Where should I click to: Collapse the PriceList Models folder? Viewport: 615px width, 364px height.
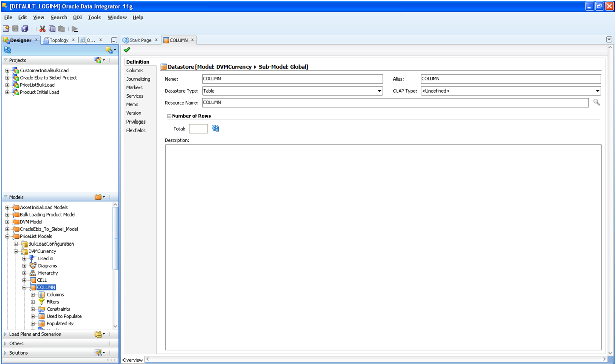(7, 236)
